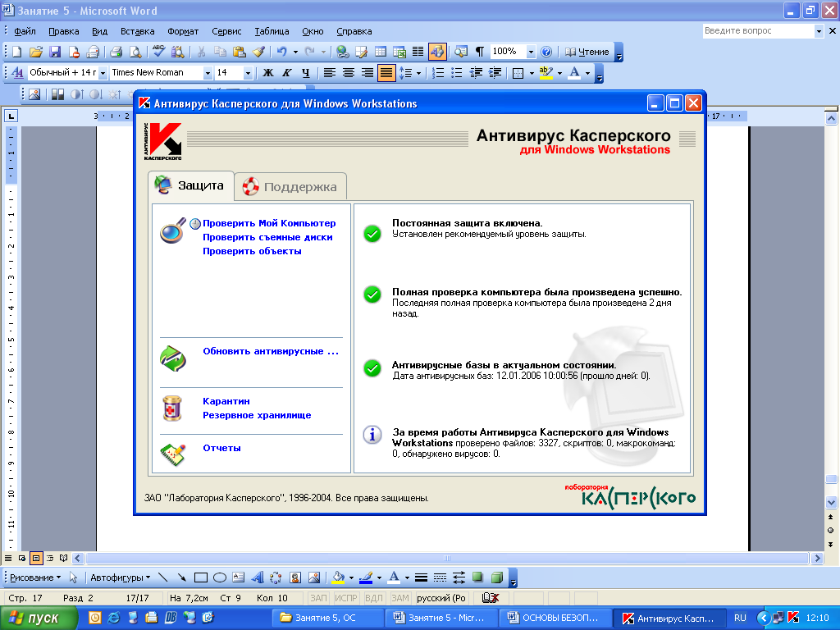This screenshot has width=840, height=630.
Task: Click the bulleted list icon
Action: pyautogui.click(x=456, y=73)
